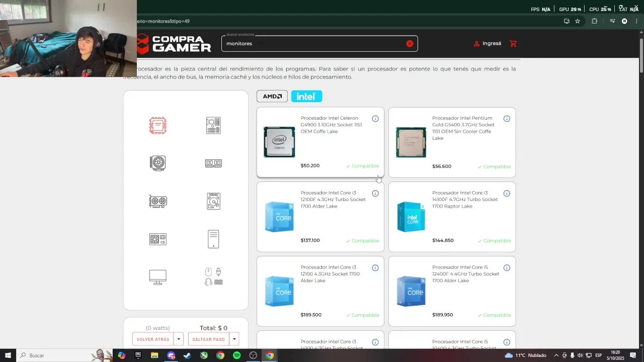
Task: Open Steam from the taskbar
Action: 187,355
